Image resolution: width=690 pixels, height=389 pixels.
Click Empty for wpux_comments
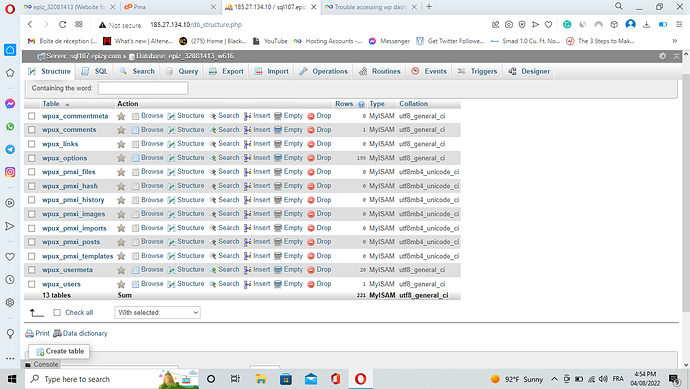289,130
